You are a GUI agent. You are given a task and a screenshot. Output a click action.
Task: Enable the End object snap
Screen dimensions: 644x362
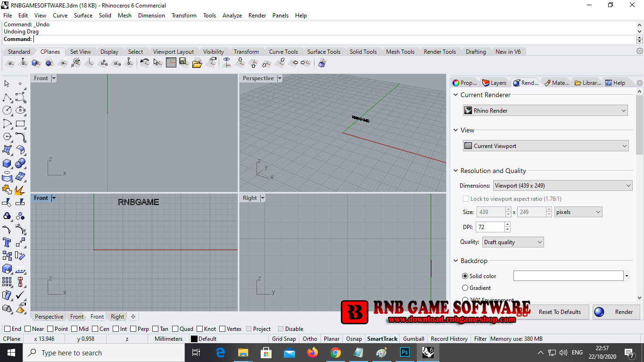click(7, 329)
